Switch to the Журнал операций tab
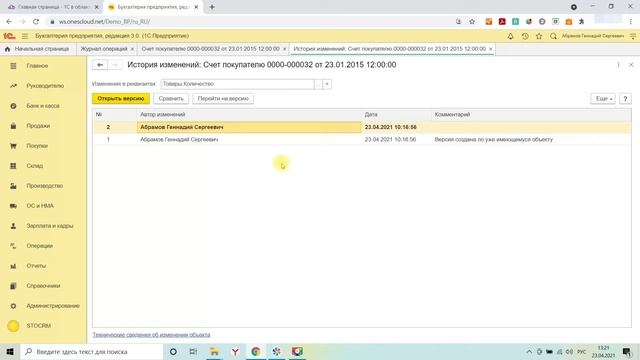Viewport: 640px width, 360px height. tap(104, 49)
